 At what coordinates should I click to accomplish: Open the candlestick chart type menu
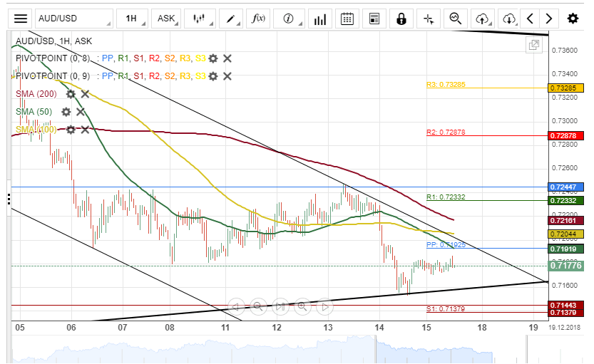201,19
